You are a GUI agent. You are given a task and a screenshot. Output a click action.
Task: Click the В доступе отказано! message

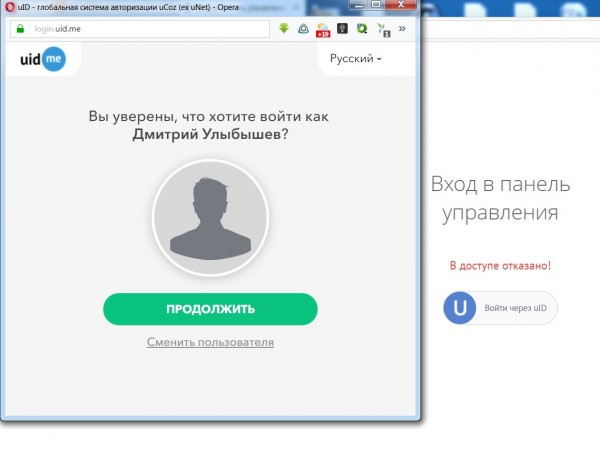[500, 266]
